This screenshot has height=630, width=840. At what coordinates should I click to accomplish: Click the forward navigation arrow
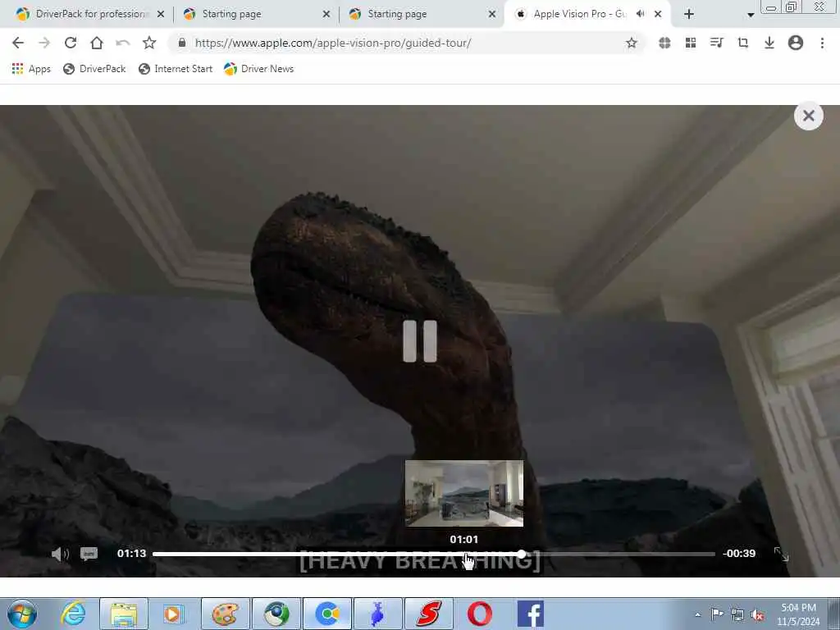pyautogui.click(x=44, y=43)
